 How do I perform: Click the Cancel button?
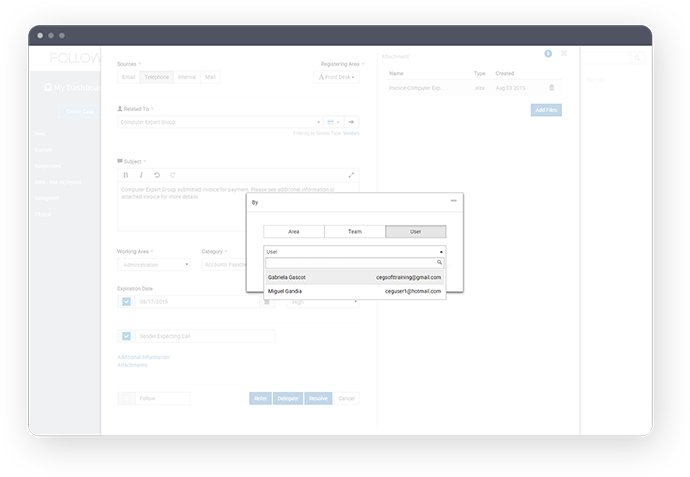(346, 398)
